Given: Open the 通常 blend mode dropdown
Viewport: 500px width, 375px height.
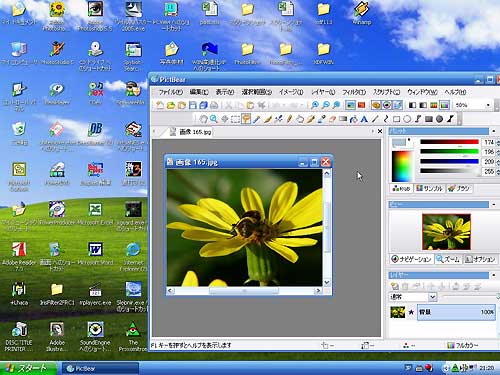Looking at the screenshot, I should click(432, 296).
